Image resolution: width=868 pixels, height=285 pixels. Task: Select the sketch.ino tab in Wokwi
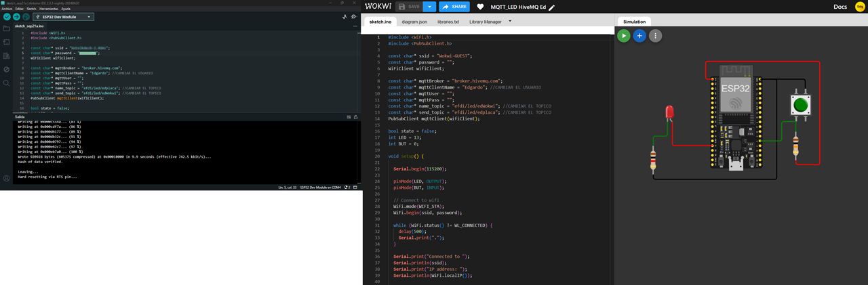pyautogui.click(x=380, y=22)
